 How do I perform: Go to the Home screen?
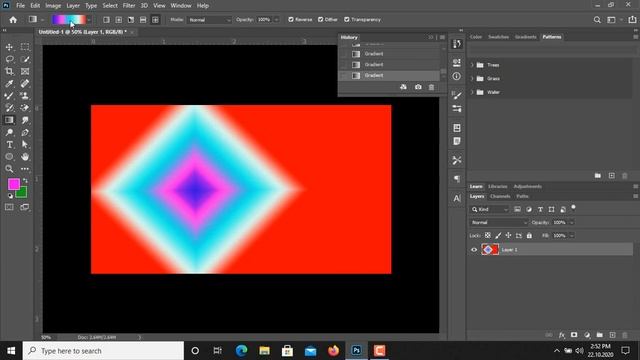click(x=13, y=20)
